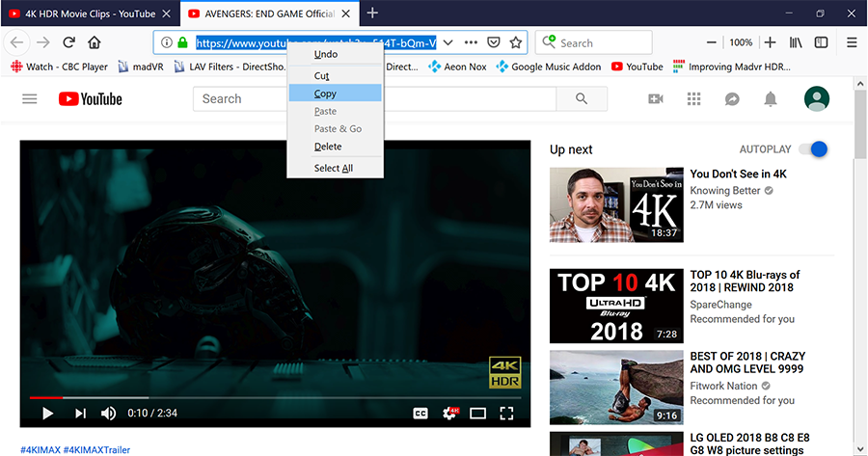Image resolution: width=868 pixels, height=456 pixels.
Task: Zoom out with minus button
Action: coord(712,42)
